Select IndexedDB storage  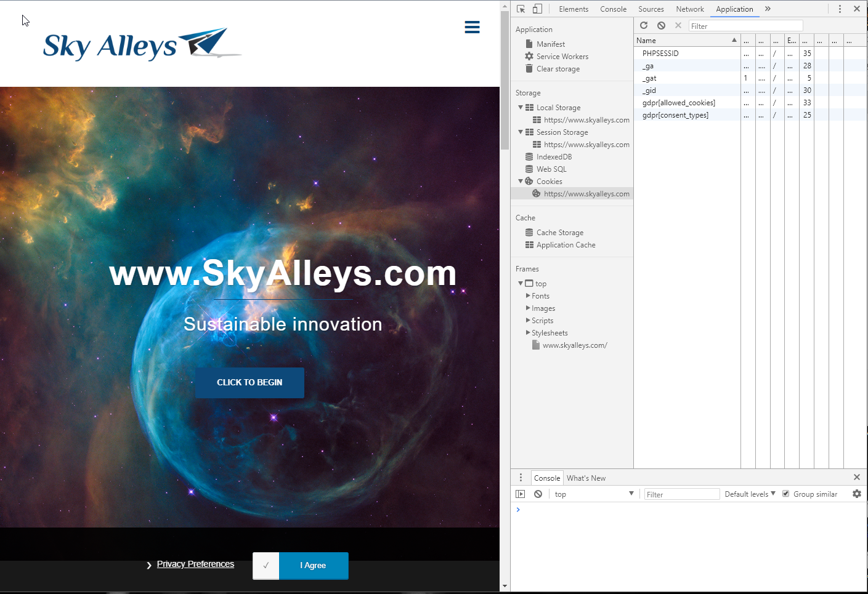point(554,156)
